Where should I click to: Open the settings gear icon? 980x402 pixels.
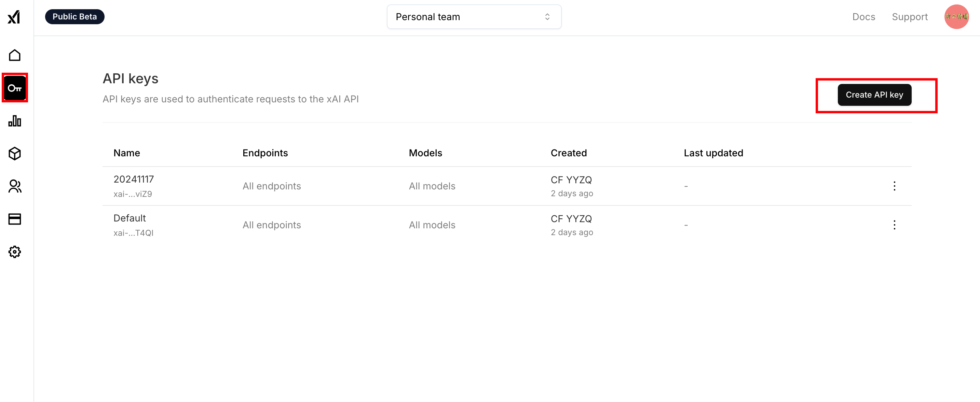click(x=14, y=252)
